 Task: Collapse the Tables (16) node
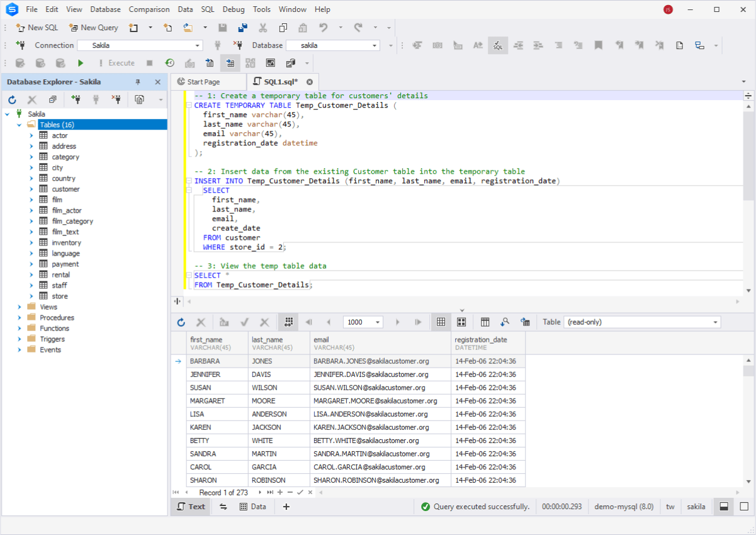20,125
